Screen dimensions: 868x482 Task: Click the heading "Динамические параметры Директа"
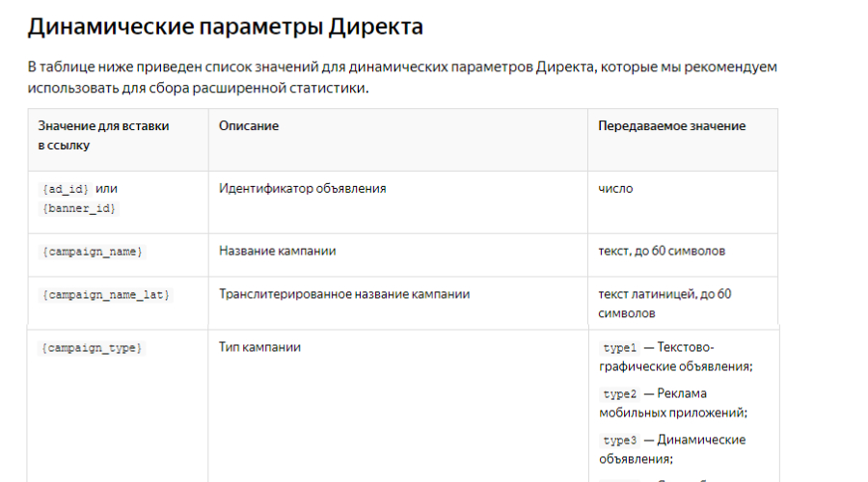click(x=225, y=26)
